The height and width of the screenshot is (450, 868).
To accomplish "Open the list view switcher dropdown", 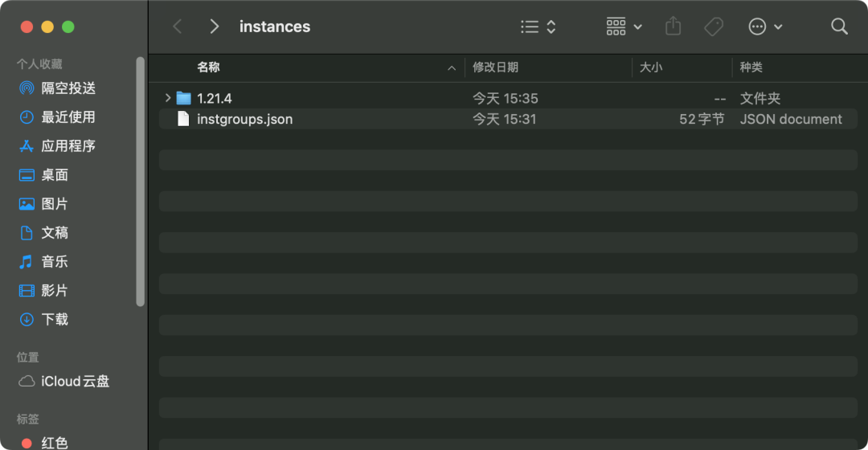I will (538, 27).
